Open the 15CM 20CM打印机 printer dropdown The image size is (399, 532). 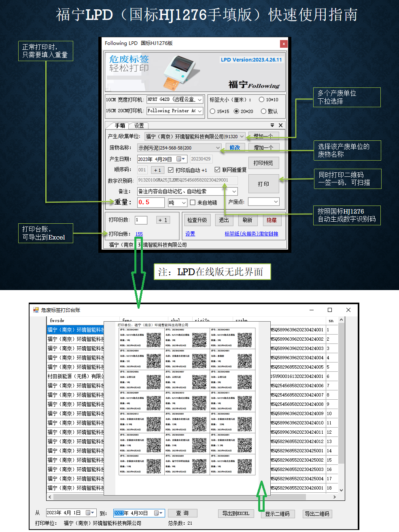[x=200, y=111]
